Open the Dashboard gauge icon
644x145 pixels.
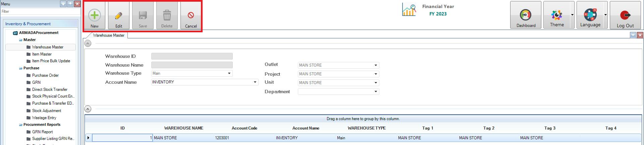coord(526,15)
